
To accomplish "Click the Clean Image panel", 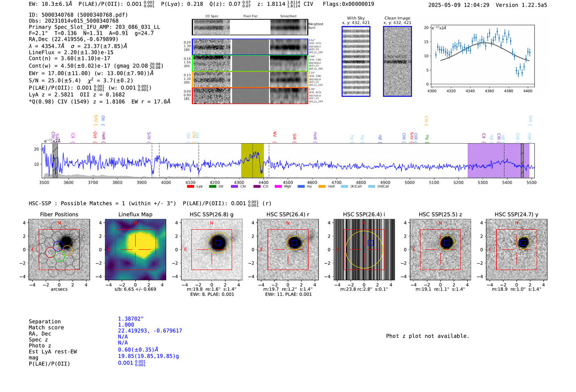I will (397, 61).
